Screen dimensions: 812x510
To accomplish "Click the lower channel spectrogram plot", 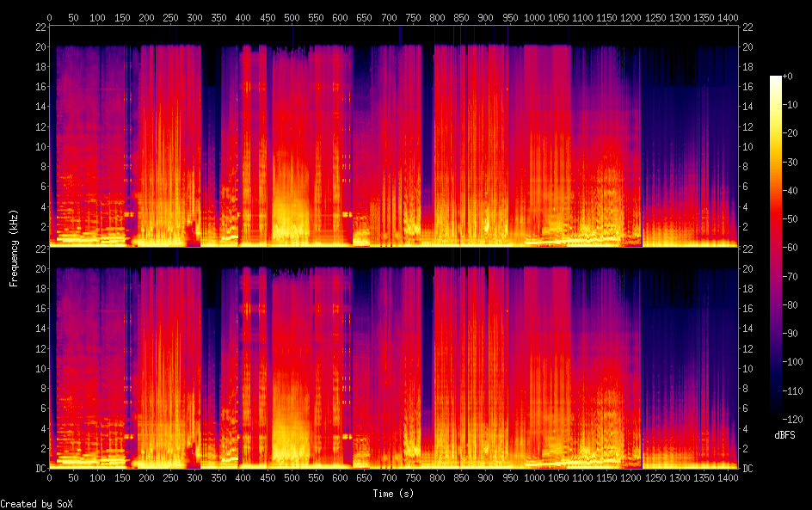I will pos(394,359).
